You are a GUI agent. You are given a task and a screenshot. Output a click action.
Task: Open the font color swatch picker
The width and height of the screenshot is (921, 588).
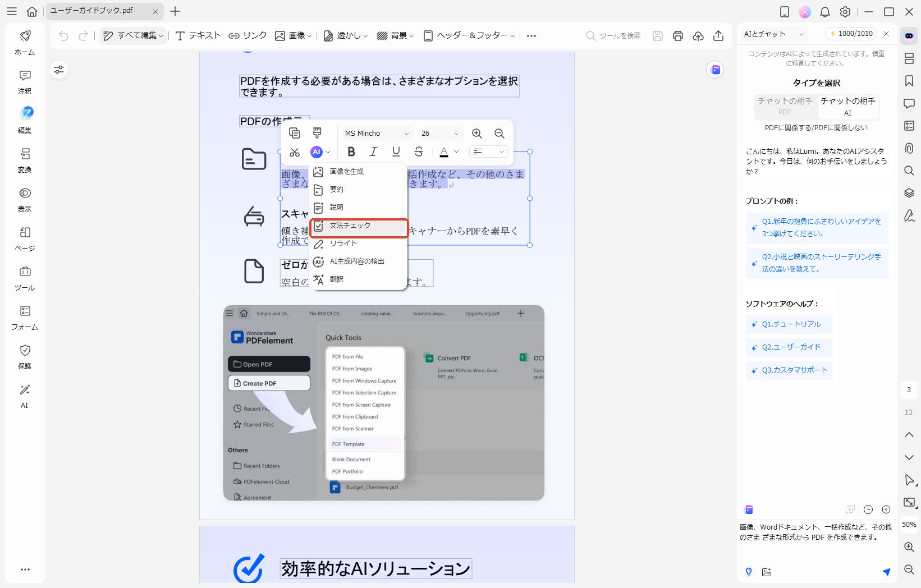pos(444,151)
